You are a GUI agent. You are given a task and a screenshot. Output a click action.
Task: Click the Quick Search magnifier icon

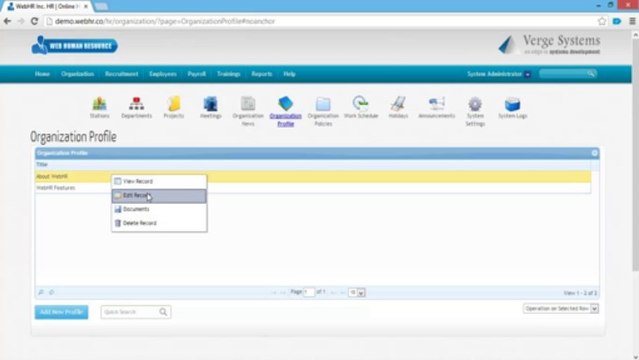(x=163, y=312)
